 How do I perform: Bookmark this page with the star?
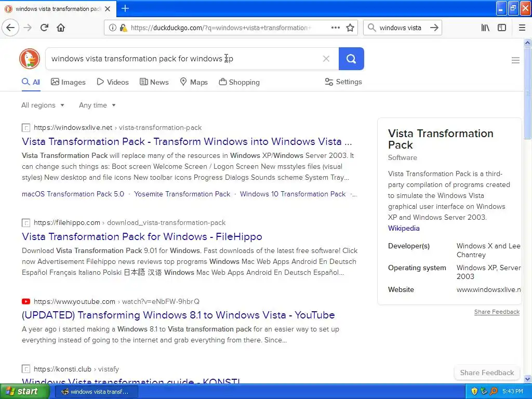[x=350, y=28]
